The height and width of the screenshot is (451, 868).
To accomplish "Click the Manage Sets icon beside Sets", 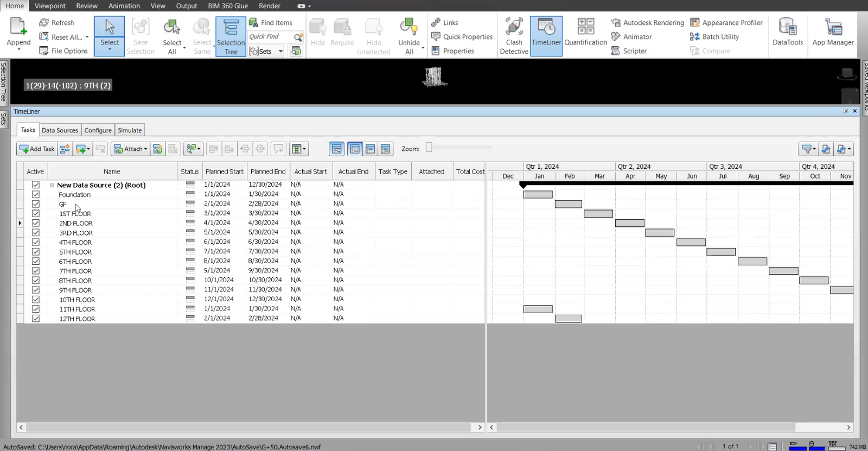I will (x=296, y=51).
